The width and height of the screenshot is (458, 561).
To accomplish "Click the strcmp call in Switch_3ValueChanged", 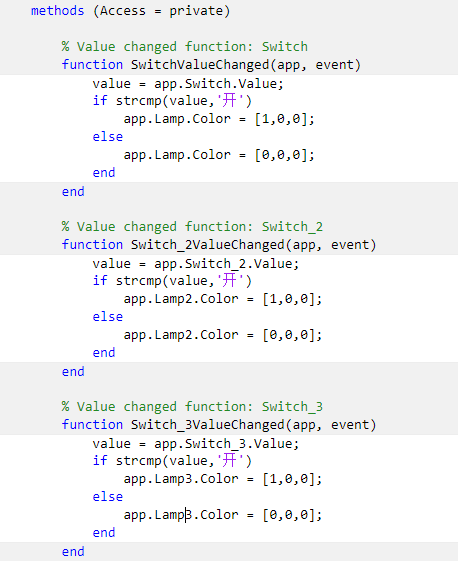I will 184,461.
